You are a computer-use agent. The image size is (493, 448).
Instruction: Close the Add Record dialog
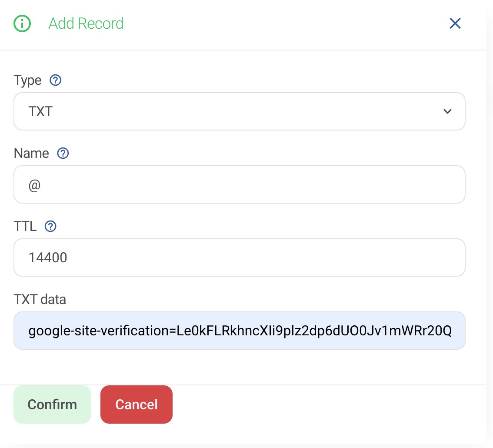click(x=455, y=23)
